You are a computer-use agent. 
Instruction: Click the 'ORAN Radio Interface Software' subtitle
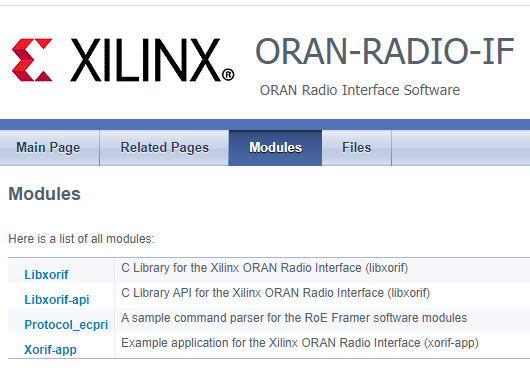click(x=360, y=90)
